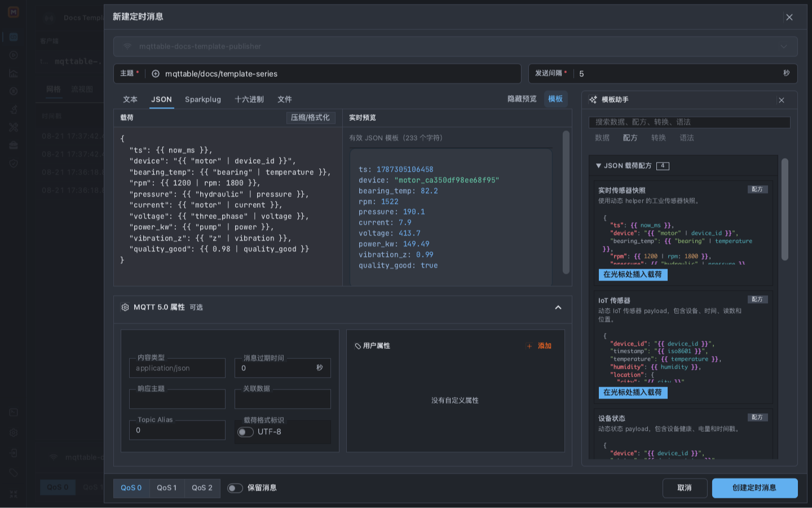
Task: Open the 语法 tab in template assistant
Action: (x=687, y=138)
